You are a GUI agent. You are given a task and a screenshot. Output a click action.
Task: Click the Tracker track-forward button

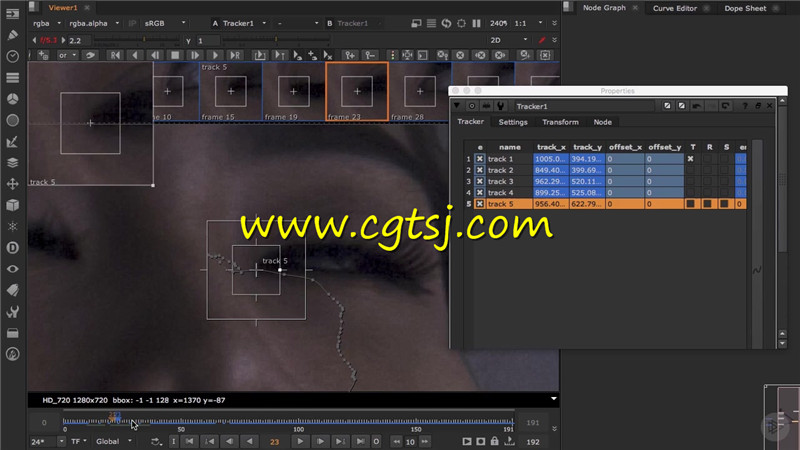(215, 55)
